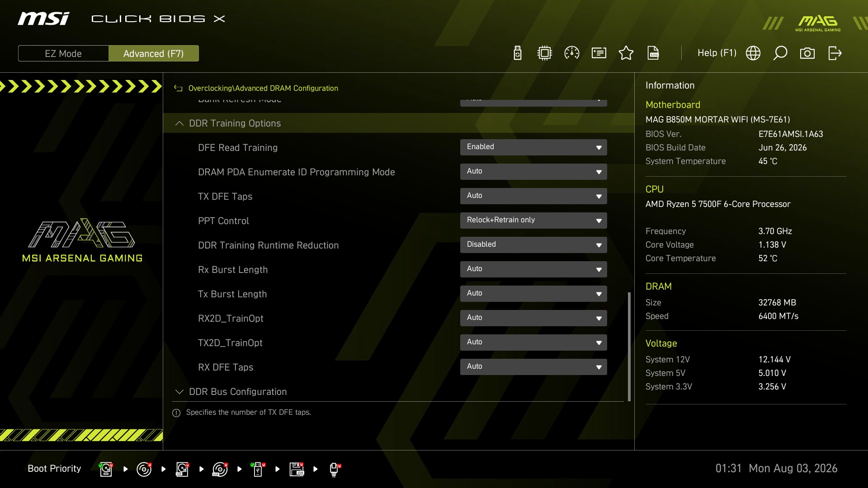Open the LOG file icon
The image size is (868, 488).
click(653, 53)
